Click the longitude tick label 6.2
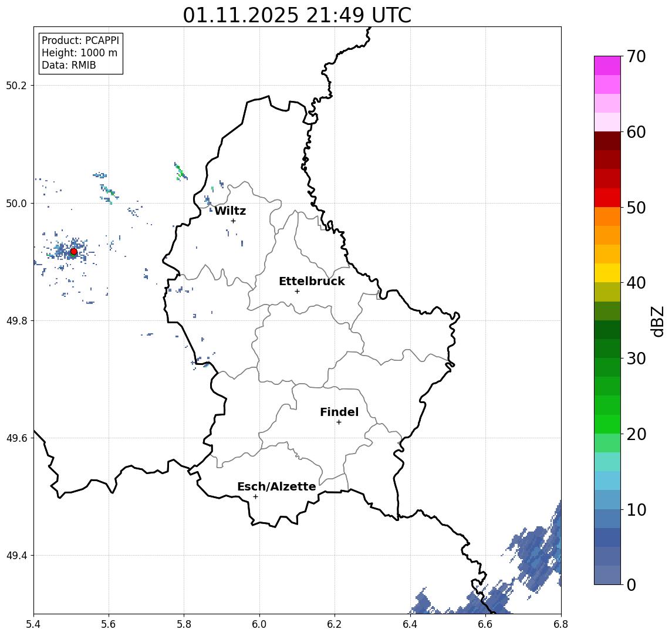The image size is (672, 636). tap(335, 624)
